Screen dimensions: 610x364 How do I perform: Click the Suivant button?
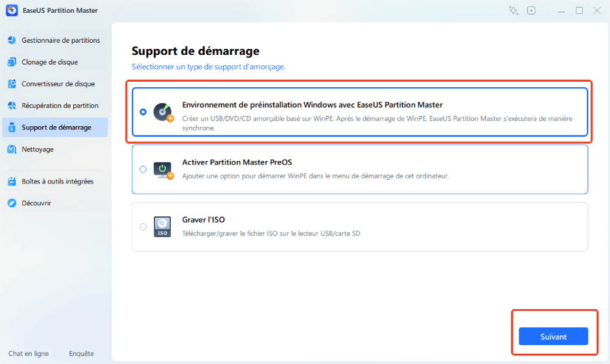coord(553,337)
